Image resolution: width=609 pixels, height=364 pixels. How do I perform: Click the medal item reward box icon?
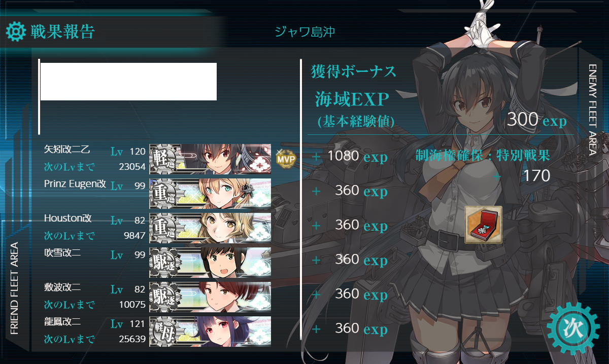[483, 225]
